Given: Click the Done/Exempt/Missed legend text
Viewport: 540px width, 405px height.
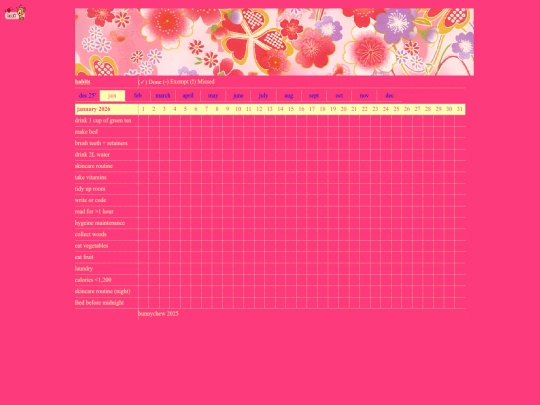Looking at the screenshot, I should [x=176, y=82].
